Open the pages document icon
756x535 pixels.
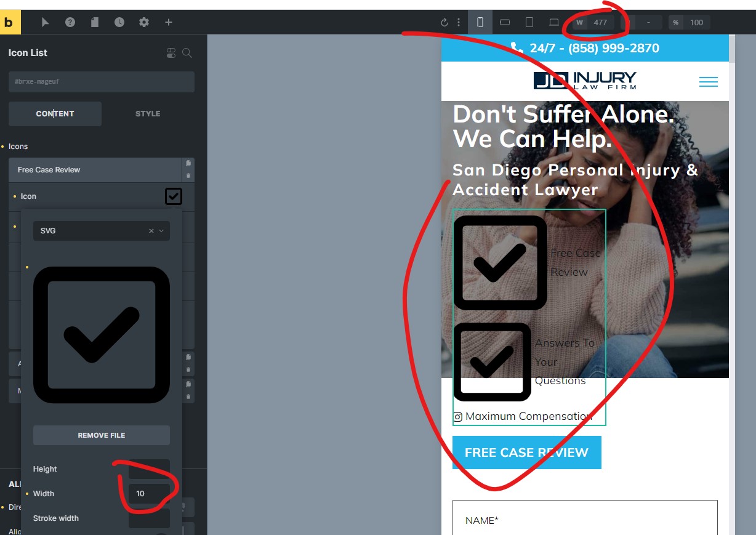click(95, 22)
